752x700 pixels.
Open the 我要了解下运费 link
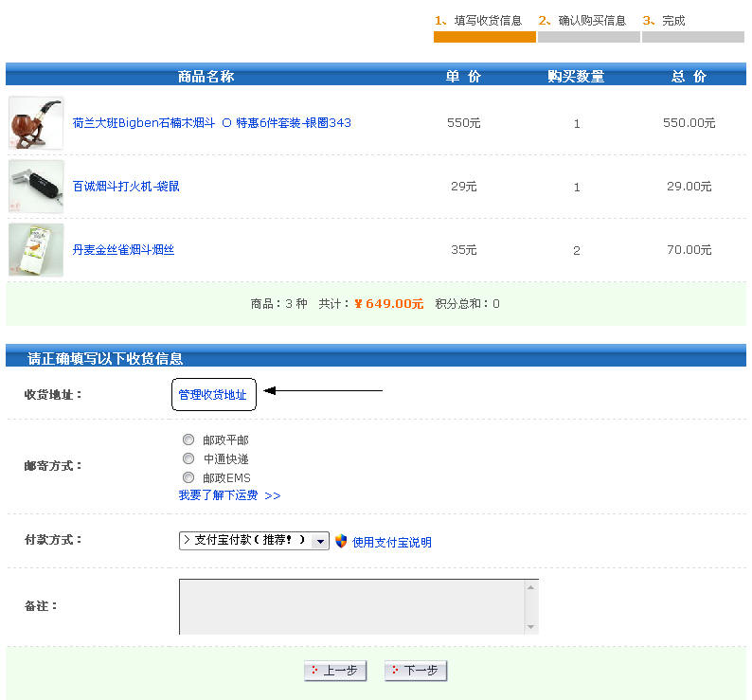pyautogui.click(x=229, y=495)
